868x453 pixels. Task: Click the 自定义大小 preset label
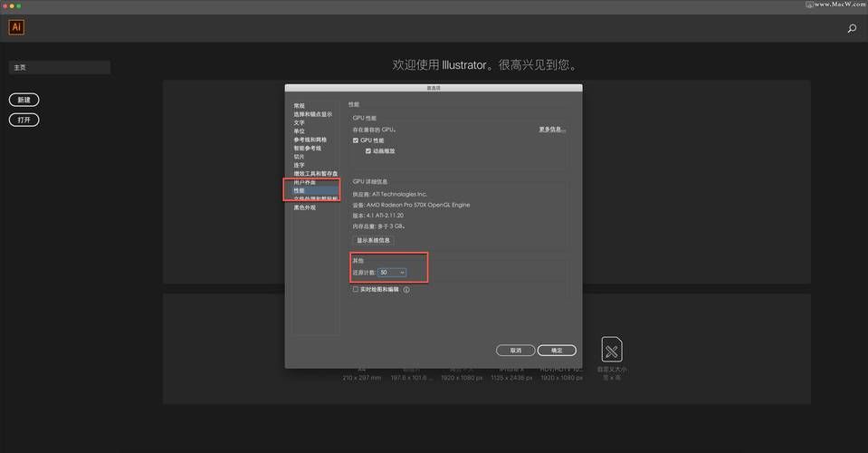point(612,370)
